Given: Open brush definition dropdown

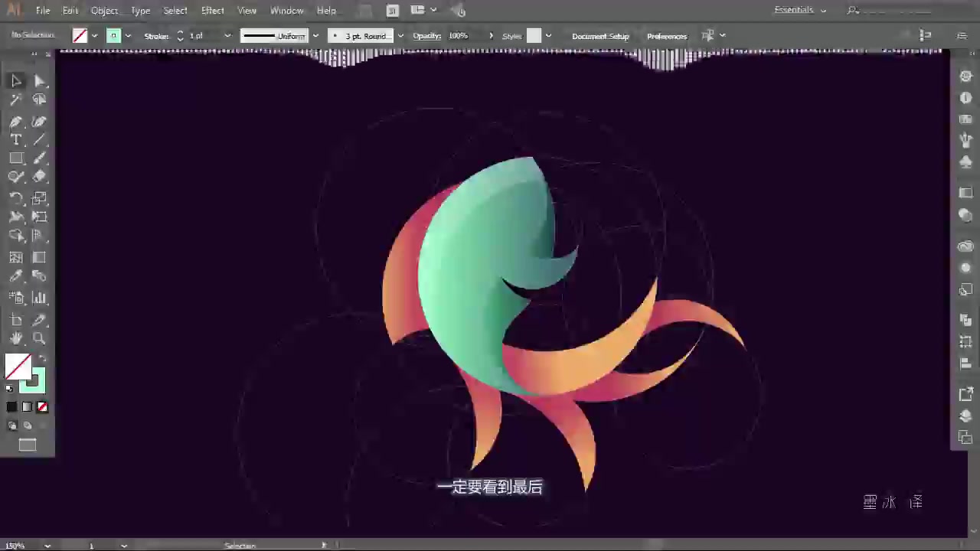Looking at the screenshot, I should tap(400, 36).
